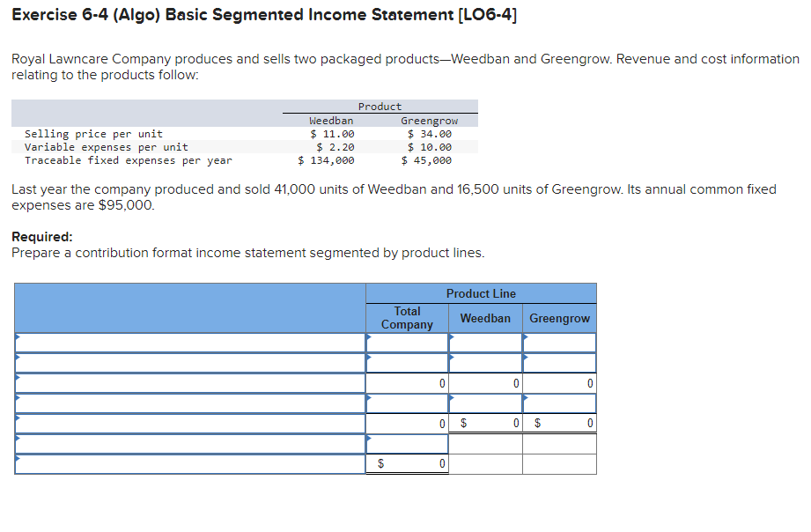Screen dimensions: 811x532
Task: Click Weedban traceable fixed $ 134,000
Action: tap(326, 160)
